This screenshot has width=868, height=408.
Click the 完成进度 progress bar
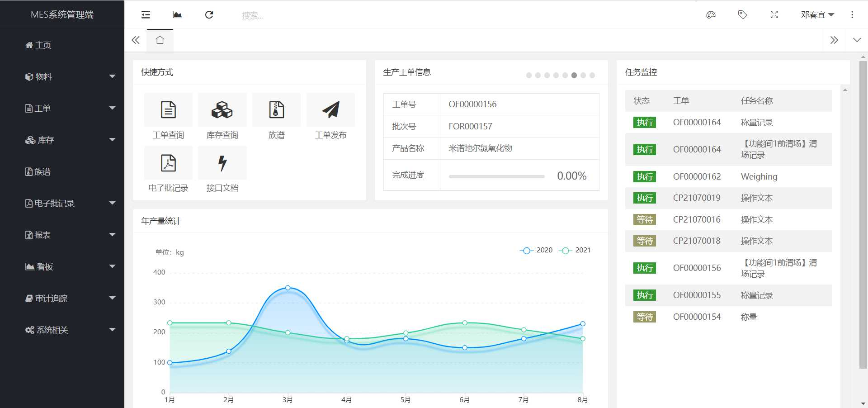(496, 176)
